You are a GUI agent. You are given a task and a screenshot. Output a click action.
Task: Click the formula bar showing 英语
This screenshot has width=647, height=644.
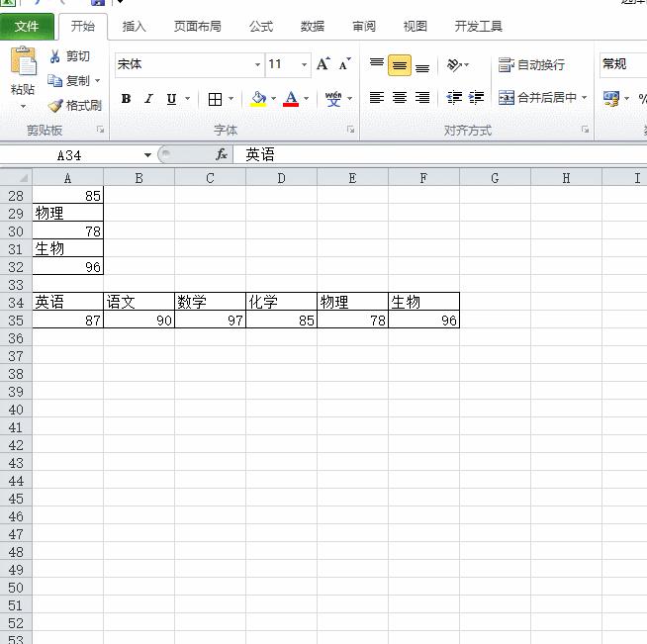(440, 154)
